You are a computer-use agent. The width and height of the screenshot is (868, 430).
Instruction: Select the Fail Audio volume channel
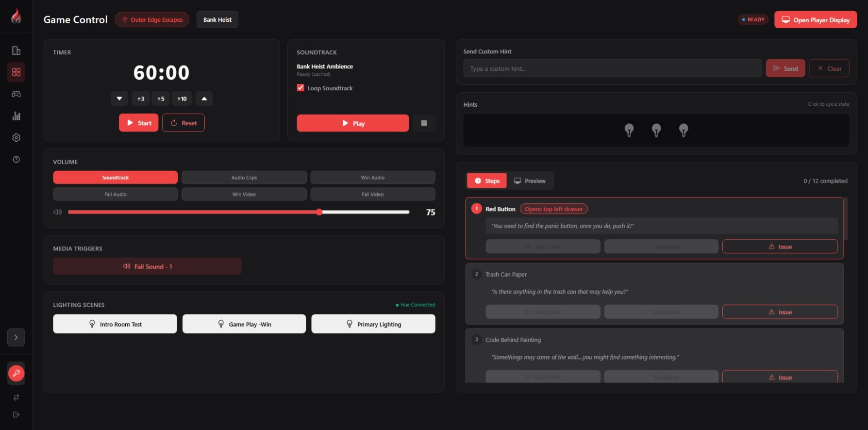pos(116,194)
